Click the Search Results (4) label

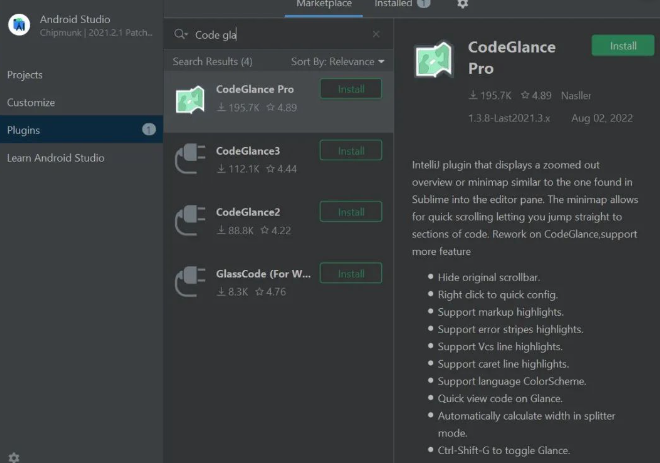pyautogui.click(x=213, y=61)
